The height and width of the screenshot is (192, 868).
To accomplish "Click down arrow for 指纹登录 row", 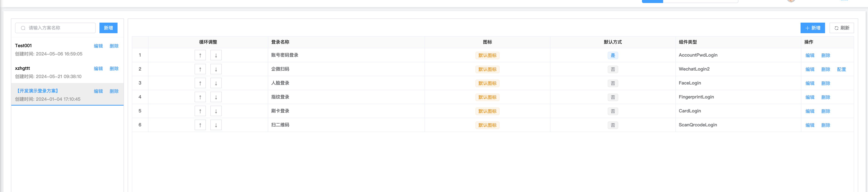I will click(216, 97).
